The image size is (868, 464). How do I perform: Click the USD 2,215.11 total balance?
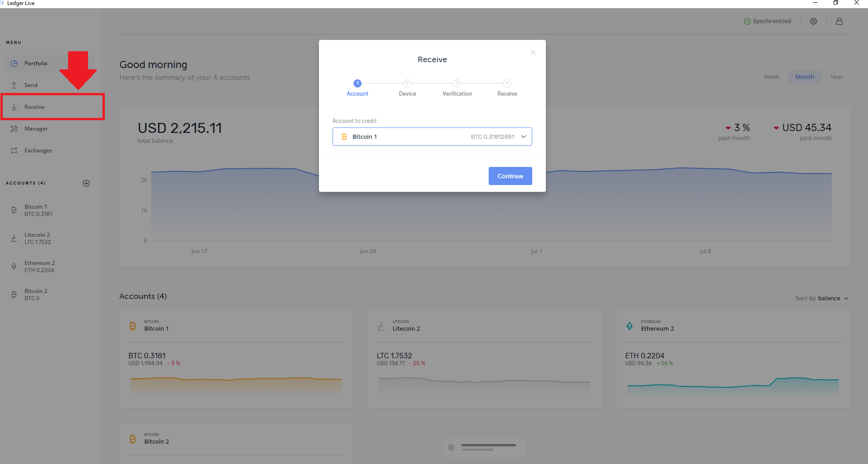click(x=180, y=128)
